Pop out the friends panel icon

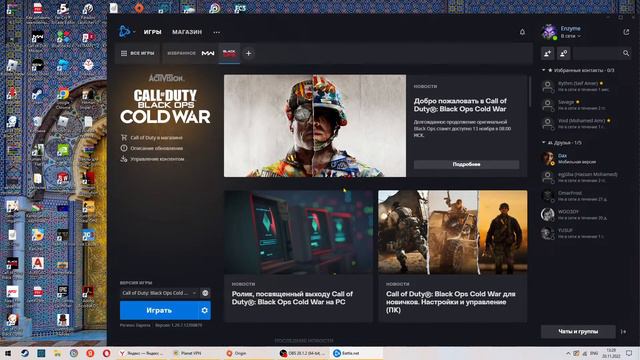626,32
